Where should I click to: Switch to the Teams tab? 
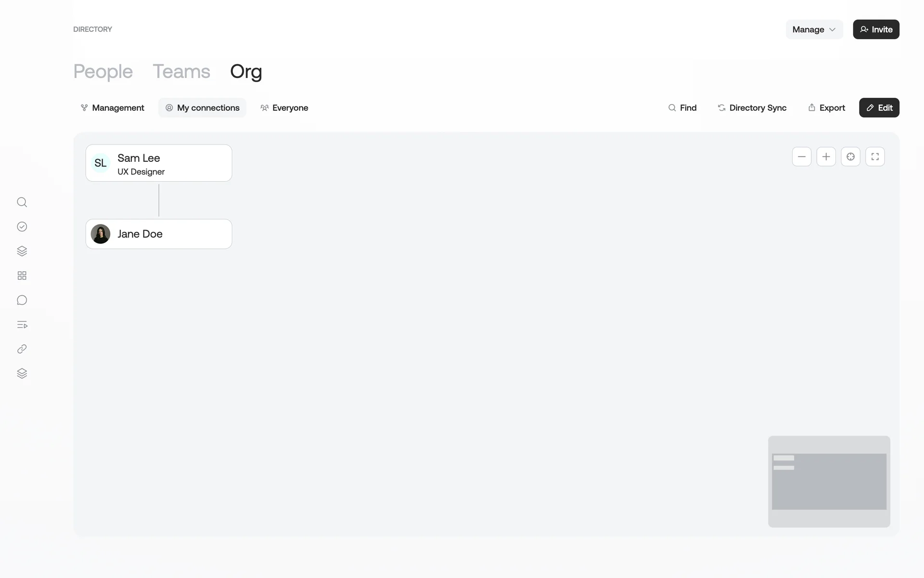pos(181,71)
